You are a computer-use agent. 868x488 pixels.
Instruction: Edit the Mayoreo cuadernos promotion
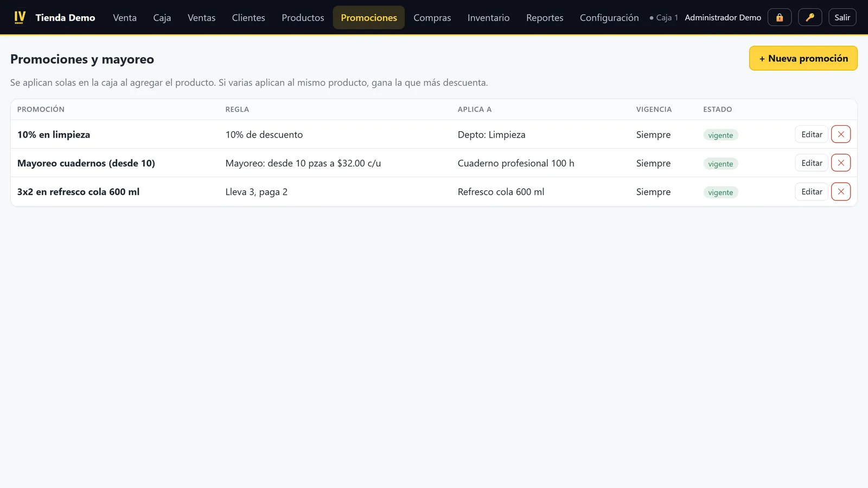pos(812,163)
